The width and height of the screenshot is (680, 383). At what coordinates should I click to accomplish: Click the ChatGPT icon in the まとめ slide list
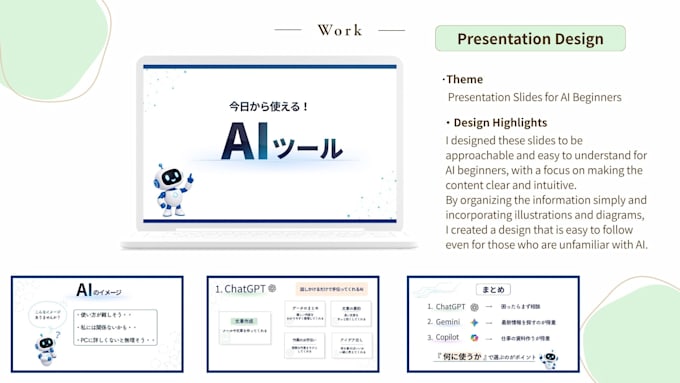[x=474, y=307]
